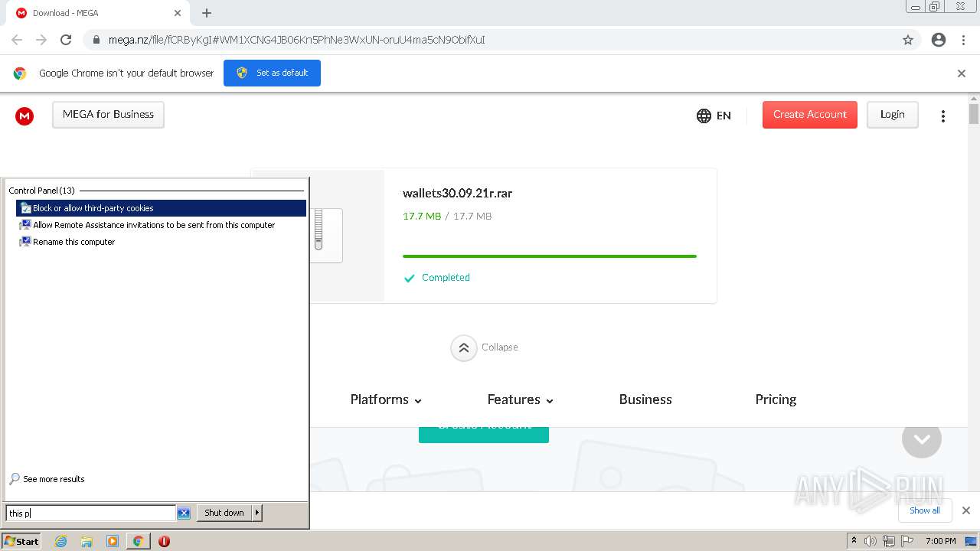Dismiss the default browser infobar
The width and height of the screenshot is (980, 551).
pyautogui.click(x=962, y=73)
